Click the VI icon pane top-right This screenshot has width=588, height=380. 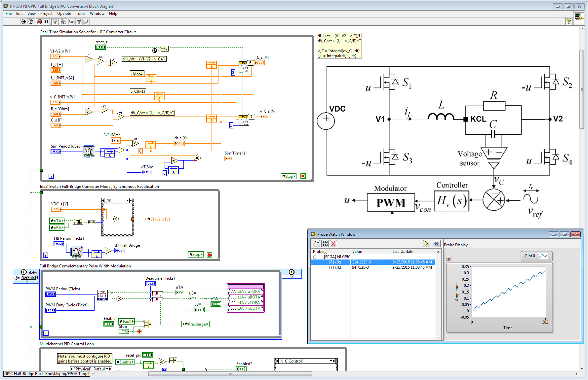[579, 17]
